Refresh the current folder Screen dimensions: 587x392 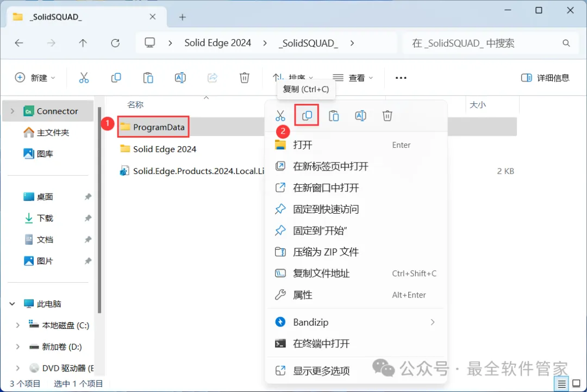tap(115, 43)
